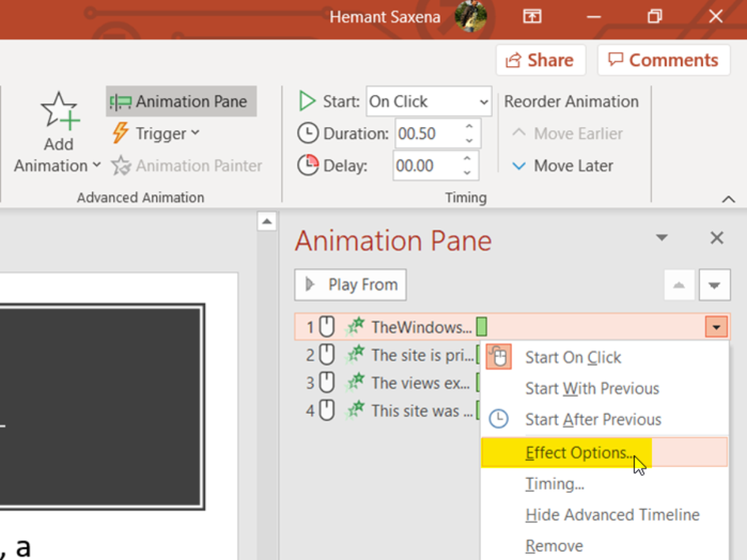Choose Start After Previous from the menu

(604, 420)
